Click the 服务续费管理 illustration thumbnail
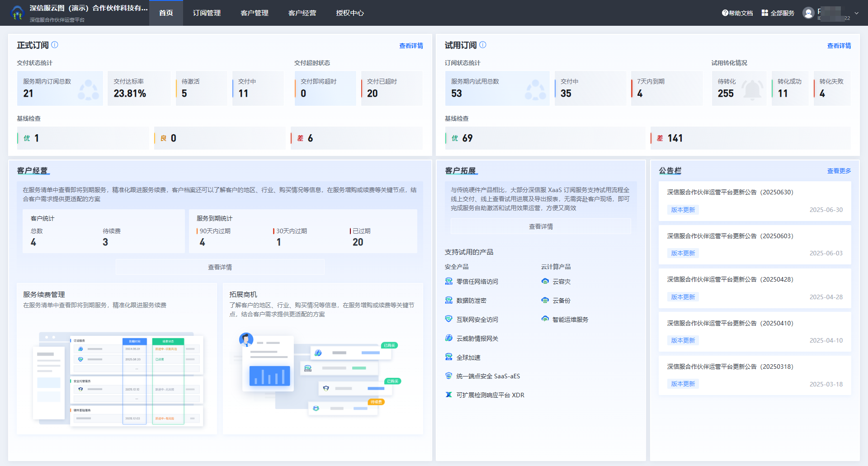Screen dimensions: 868x466 (x=118, y=379)
